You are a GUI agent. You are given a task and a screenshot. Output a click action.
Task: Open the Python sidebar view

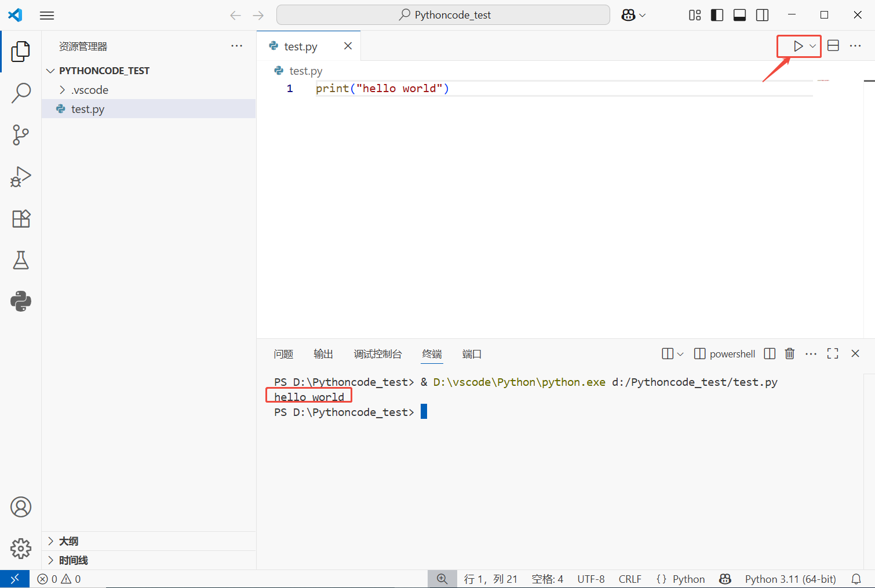21,301
